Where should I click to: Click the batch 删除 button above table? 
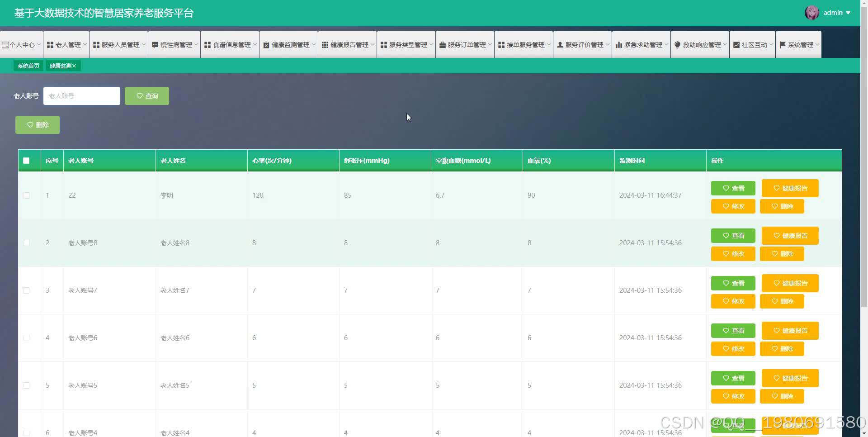click(38, 125)
